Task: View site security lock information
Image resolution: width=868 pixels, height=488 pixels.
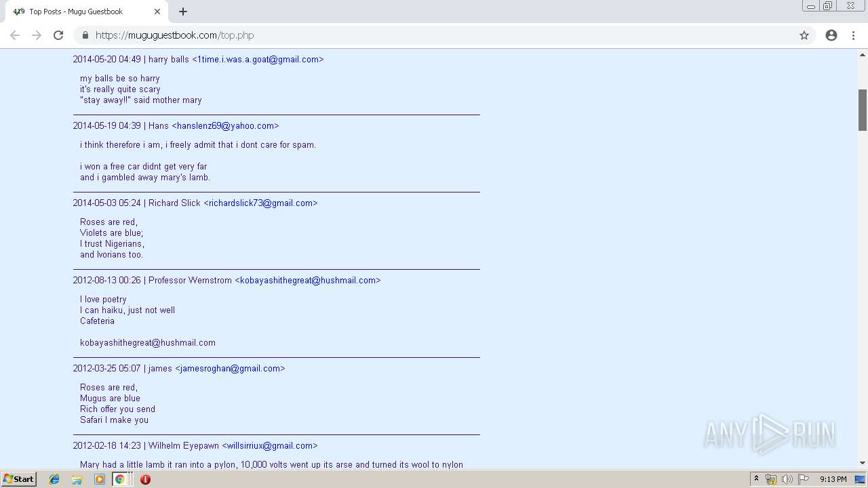Action: (85, 35)
